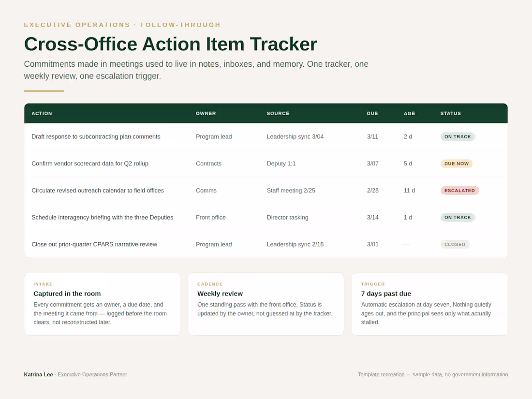This screenshot has width=532, height=399.
Task: Click the Cross-Office Action Item Tracker title
Action: tap(170, 44)
